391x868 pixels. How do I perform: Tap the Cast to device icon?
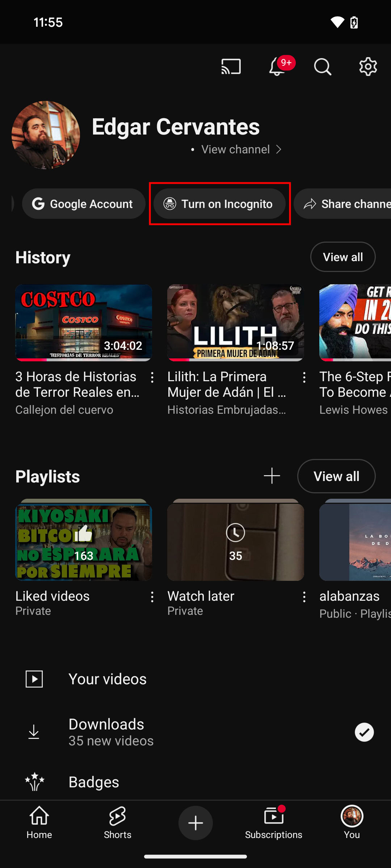tap(231, 67)
